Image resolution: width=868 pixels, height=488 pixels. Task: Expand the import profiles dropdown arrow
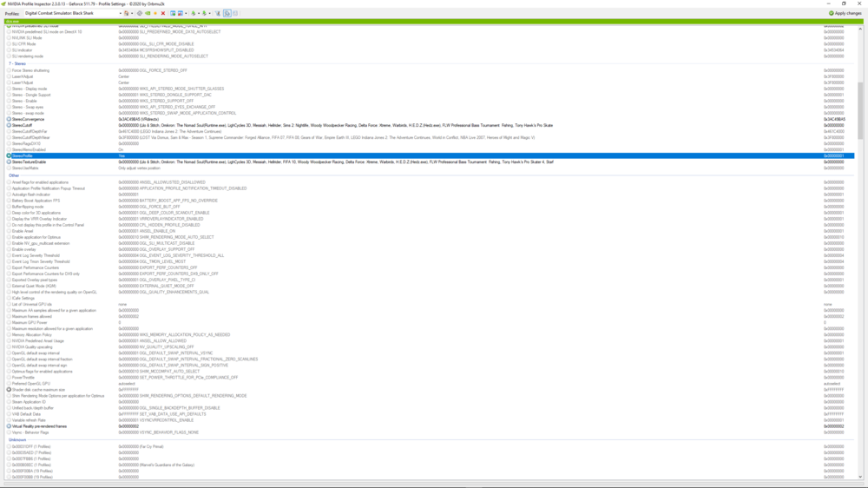[210, 13]
